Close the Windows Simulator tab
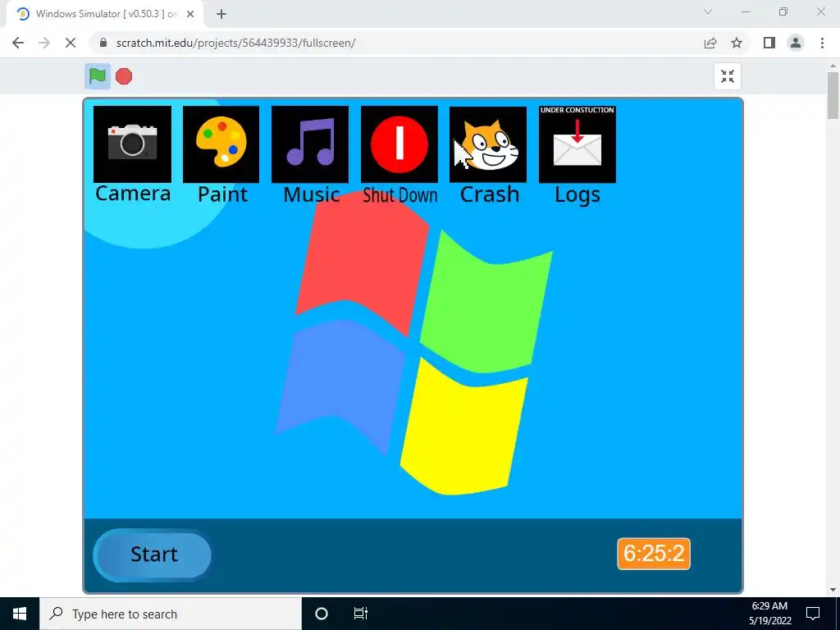Viewport: 840px width, 630px height. coord(190,14)
